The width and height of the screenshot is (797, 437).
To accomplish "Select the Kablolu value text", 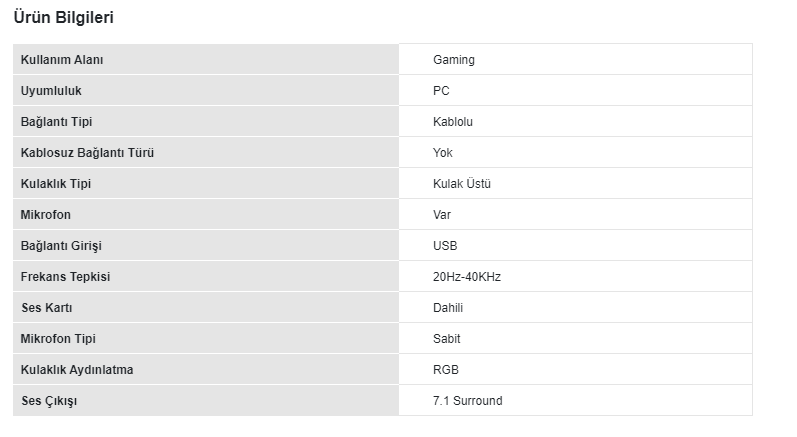I will point(453,122).
